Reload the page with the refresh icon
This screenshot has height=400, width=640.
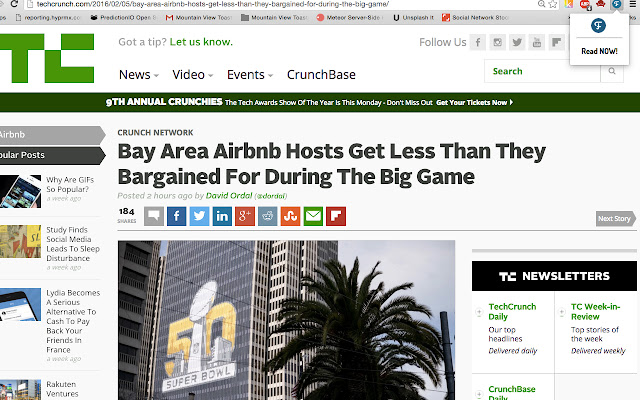click(14, 4)
